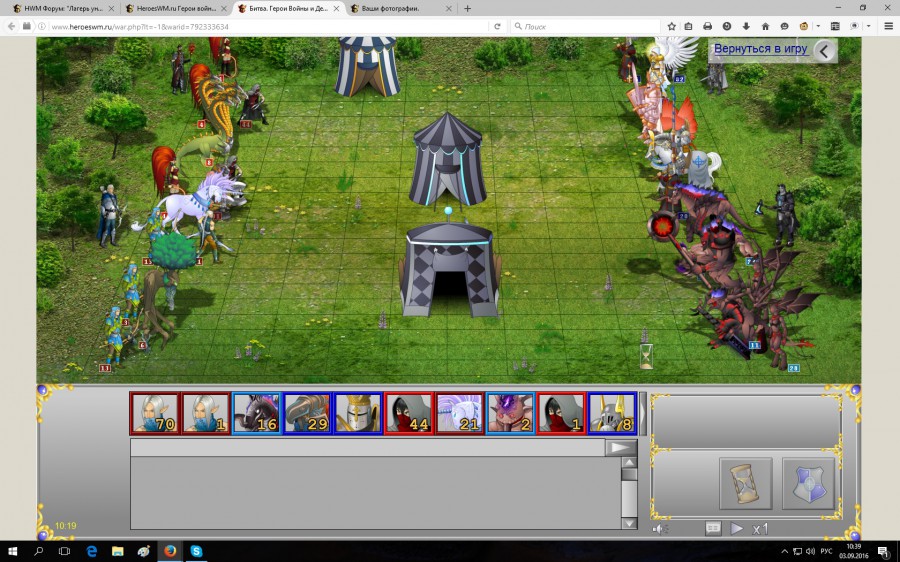Switch to the HWM Форум tab
The width and height of the screenshot is (900, 562).
pos(63,9)
